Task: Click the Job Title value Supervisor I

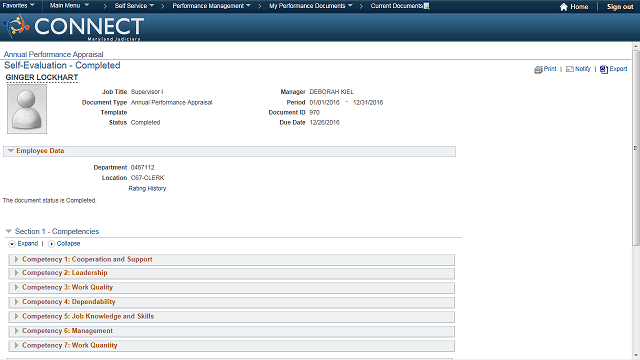Action: (147, 92)
